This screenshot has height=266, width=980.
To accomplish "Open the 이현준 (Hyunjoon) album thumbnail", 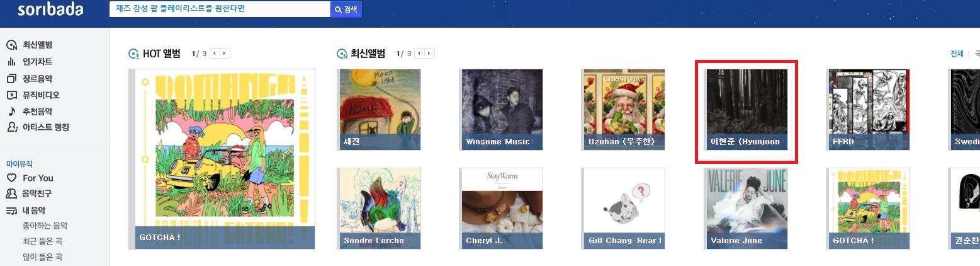I will 746,110.
